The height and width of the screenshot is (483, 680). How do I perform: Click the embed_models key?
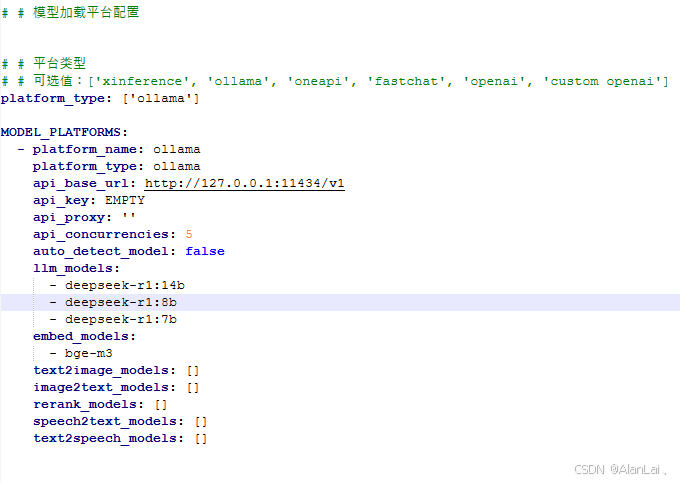click(84, 336)
